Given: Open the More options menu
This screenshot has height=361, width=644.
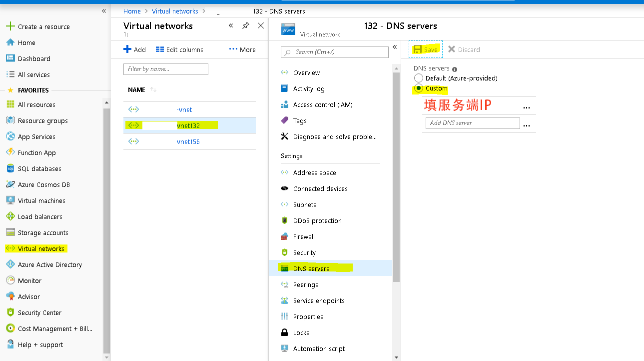Looking at the screenshot, I should 242,49.
